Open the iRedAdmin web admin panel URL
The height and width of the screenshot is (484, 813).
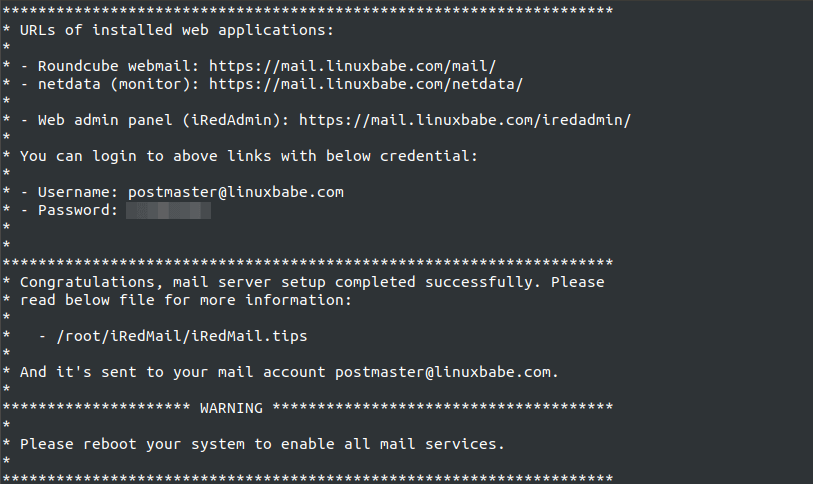click(x=465, y=120)
